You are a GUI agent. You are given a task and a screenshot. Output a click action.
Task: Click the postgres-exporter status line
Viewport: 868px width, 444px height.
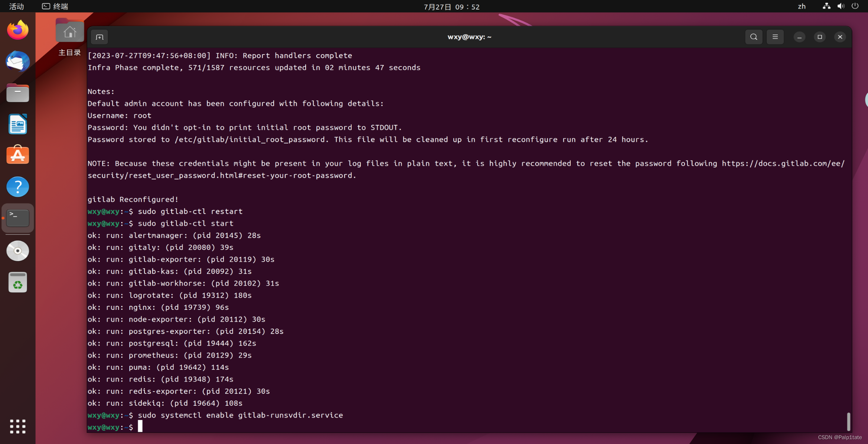(x=186, y=331)
